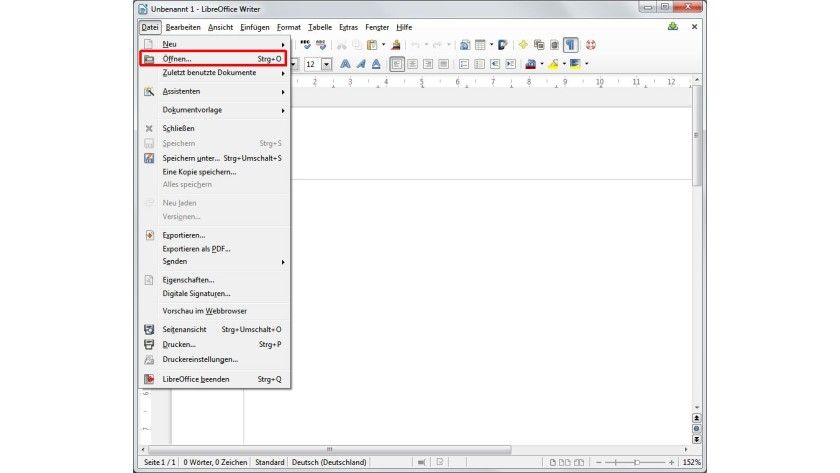Open the Font Color dropdown arrow
The height and width of the screenshot is (473, 840).
coord(542,64)
